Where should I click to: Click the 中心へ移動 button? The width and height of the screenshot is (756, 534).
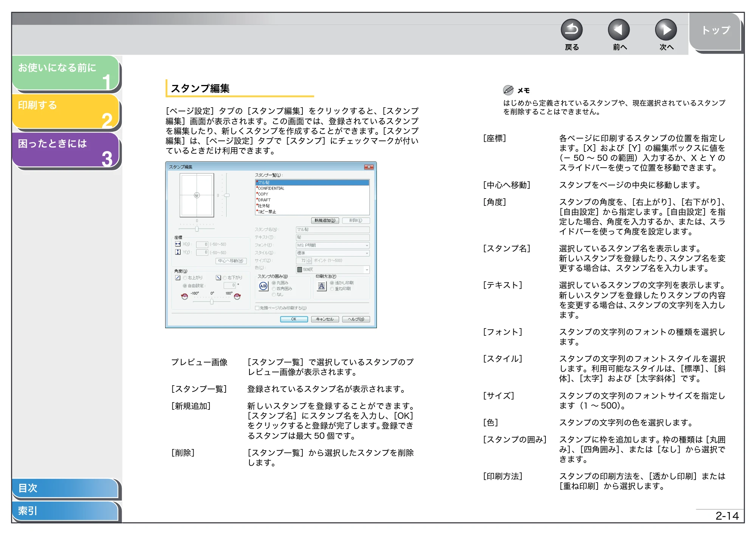[231, 261]
